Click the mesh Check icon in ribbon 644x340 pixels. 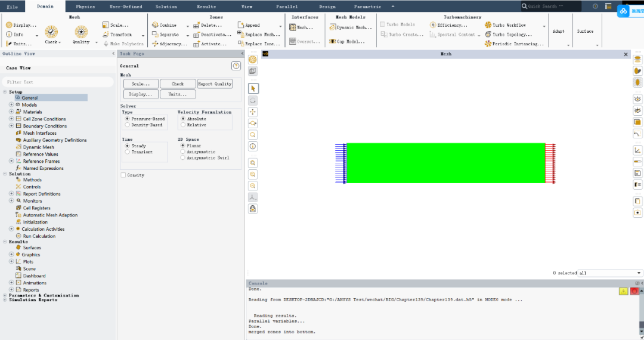pos(51,32)
